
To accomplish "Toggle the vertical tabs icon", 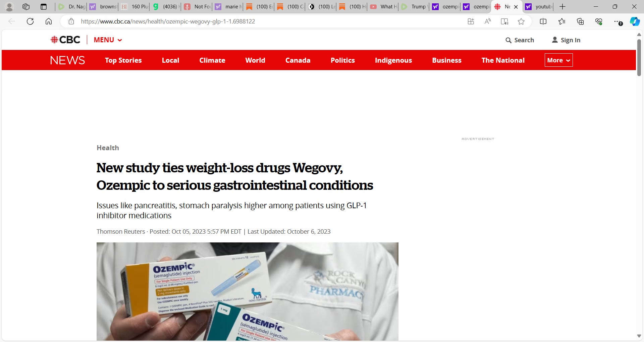I will [x=44, y=7].
